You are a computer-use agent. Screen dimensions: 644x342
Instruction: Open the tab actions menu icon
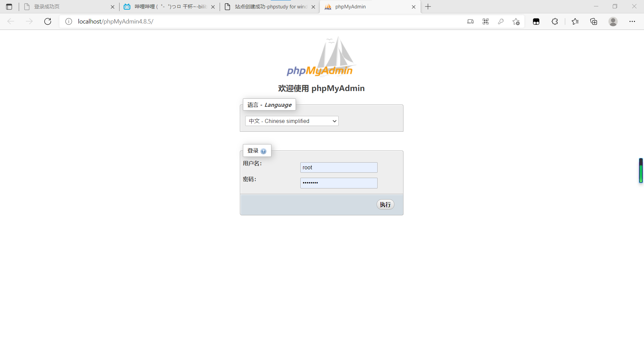[9, 7]
